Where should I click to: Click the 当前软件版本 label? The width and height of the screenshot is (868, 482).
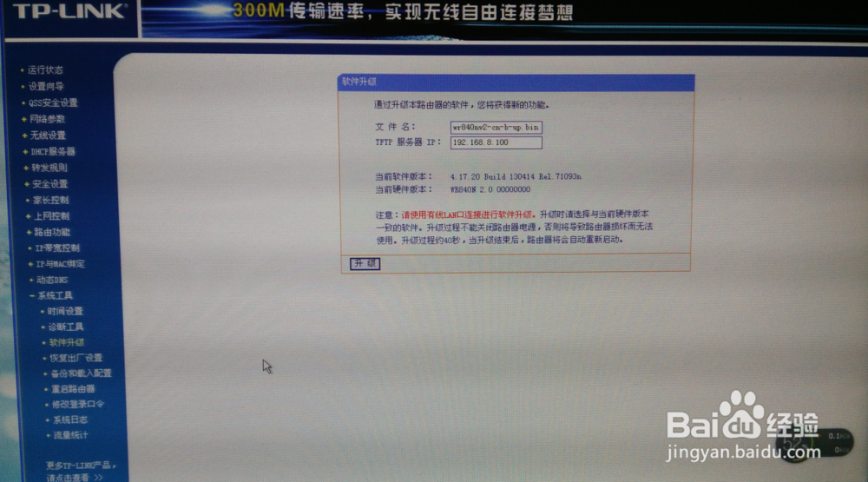404,177
